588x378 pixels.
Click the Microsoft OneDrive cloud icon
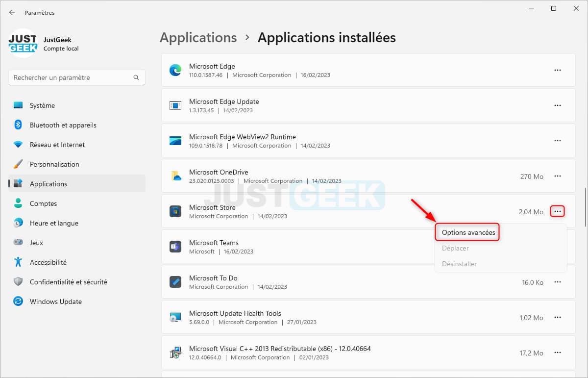point(176,176)
